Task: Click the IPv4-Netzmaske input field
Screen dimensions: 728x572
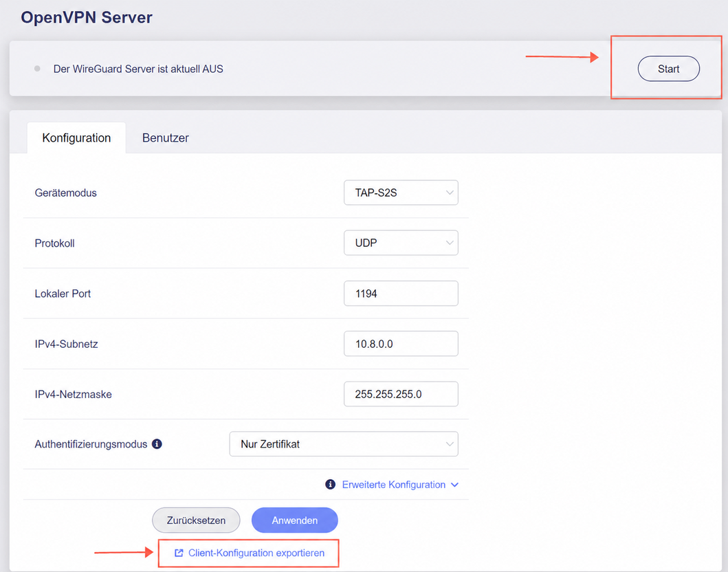Action: (401, 394)
